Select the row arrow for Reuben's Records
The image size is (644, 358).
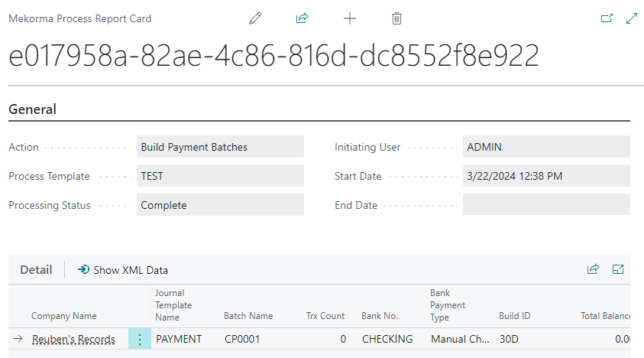point(18,339)
